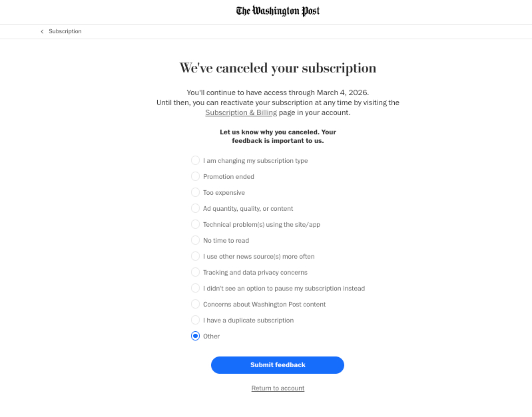Open the Subscription & Billing page link
Screen dimensions: 532x417
[241, 113]
